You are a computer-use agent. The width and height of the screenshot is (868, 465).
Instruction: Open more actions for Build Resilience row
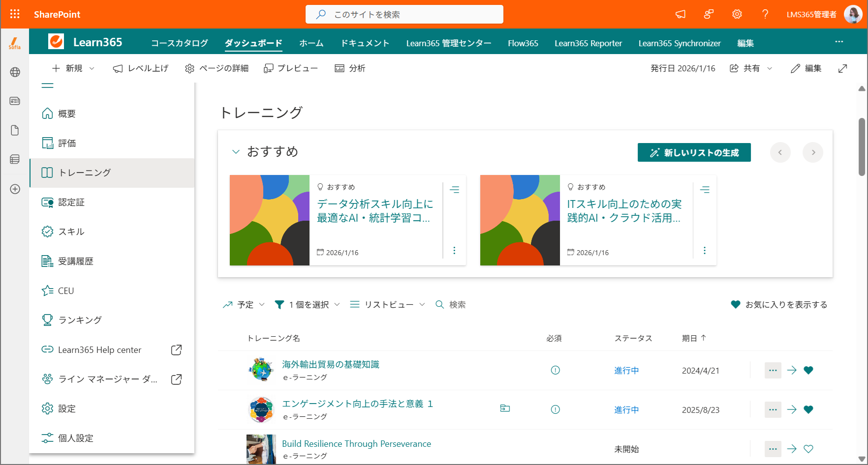coord(773,449)
